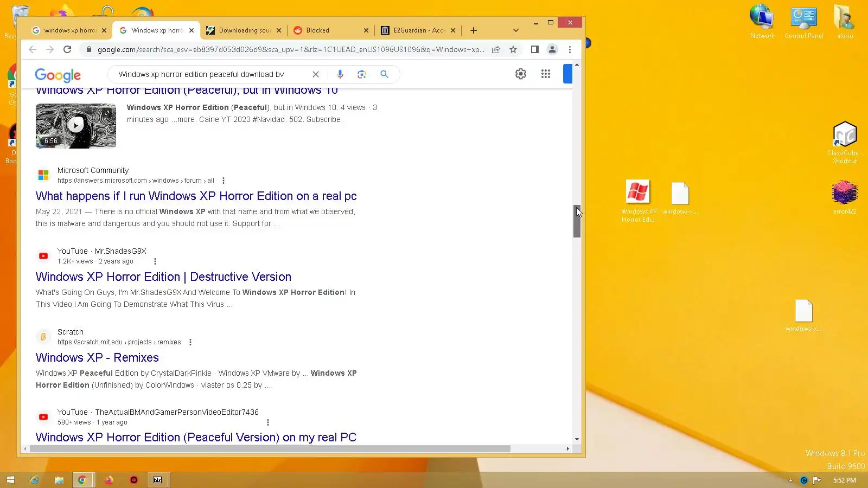Select the error422 desktop icon
Image resolution: width=868 pixels, height=488 pixels.
point(845,197)
